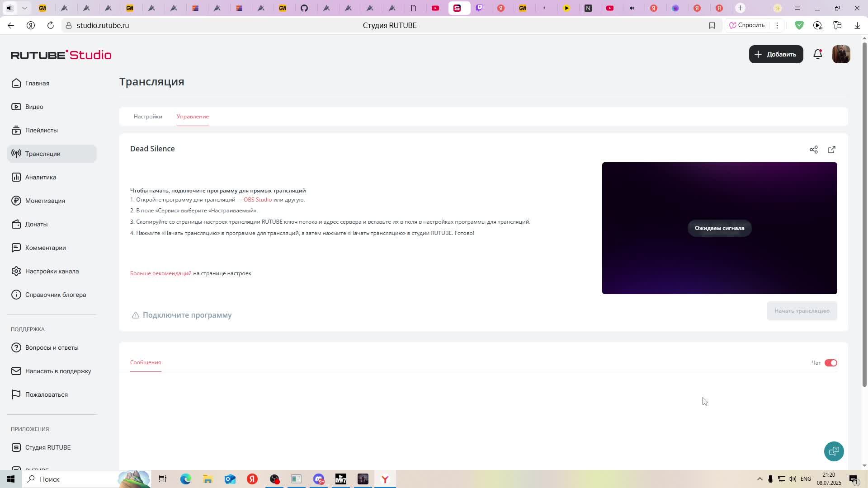The image size is (868, 488).
Task: Click the share icon for Dead Silence
Action: 814,150
